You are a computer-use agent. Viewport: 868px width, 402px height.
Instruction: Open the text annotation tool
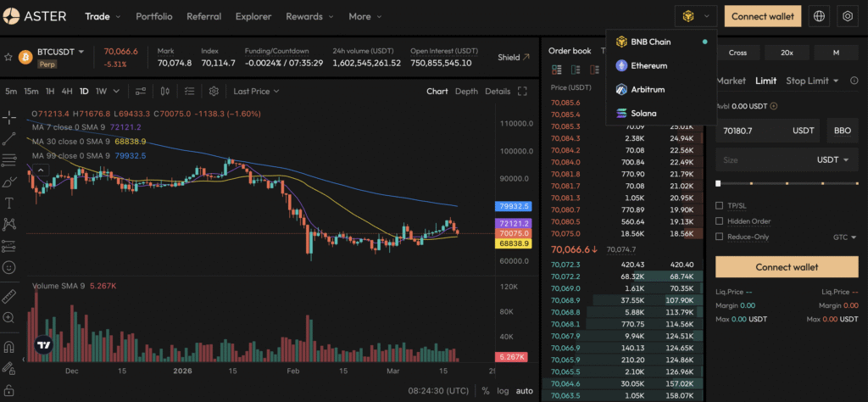[8, 204]
